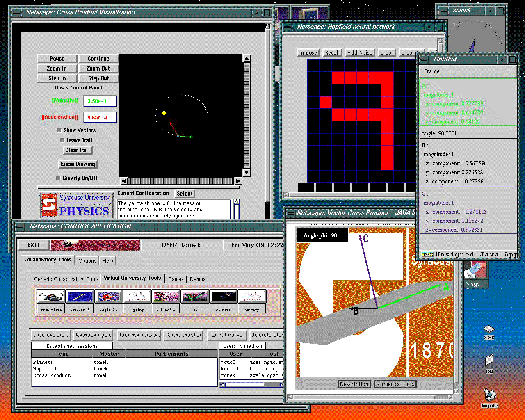Click the Grant master button
This screenshot has height=420, width=525.
coord(183,335)
